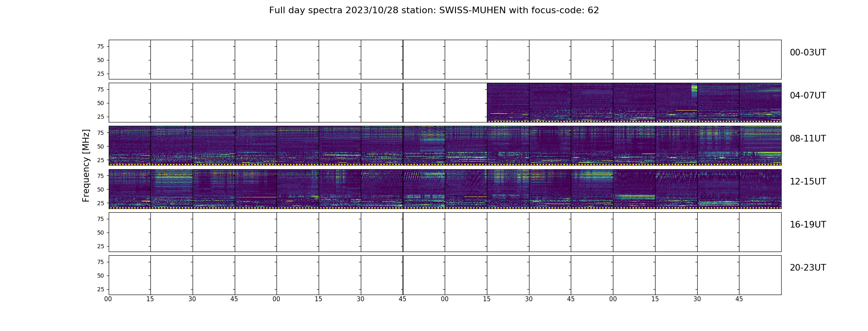This screenshot has width=868, height=331.
Task: Click the plot title mentioning SWISS-MUHEN
Action: [434, 10]
